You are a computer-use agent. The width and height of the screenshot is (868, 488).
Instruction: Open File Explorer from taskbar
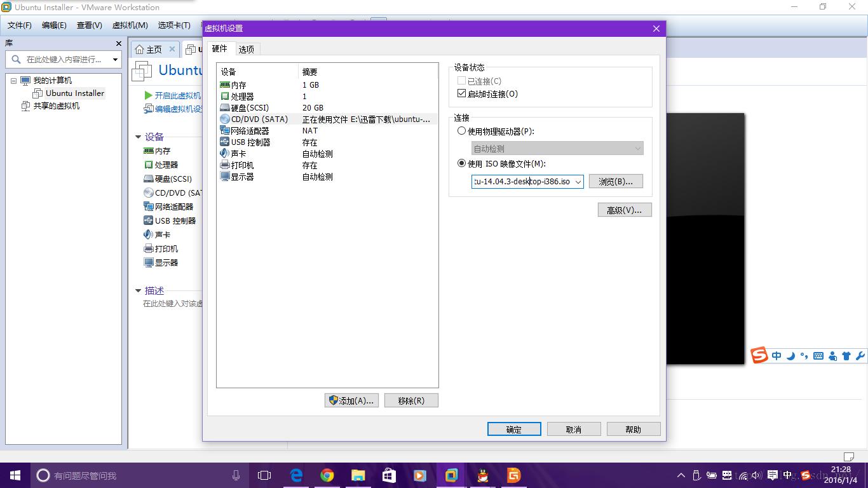tap(358, 475)
